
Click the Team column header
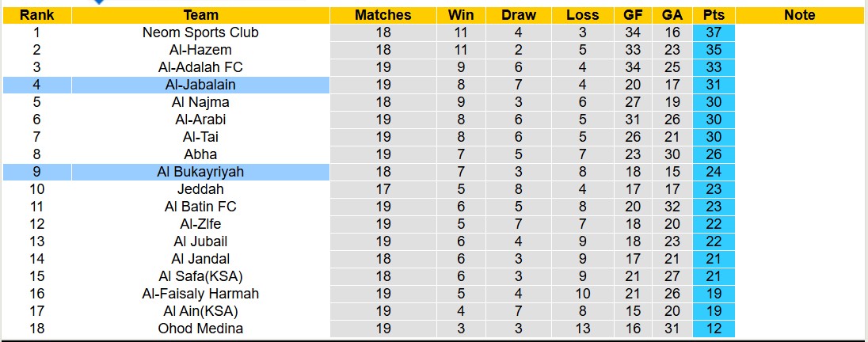200,15
